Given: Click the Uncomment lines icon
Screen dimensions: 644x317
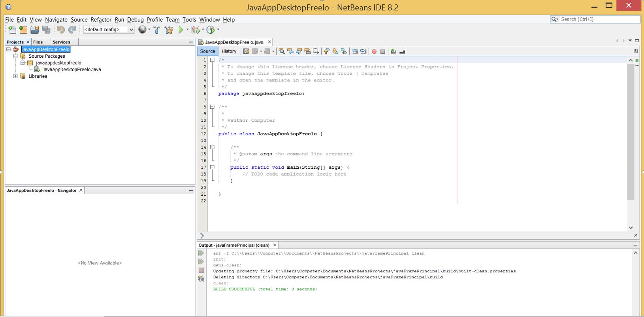Looking at the screenshot, I should (x=402, y=51).
